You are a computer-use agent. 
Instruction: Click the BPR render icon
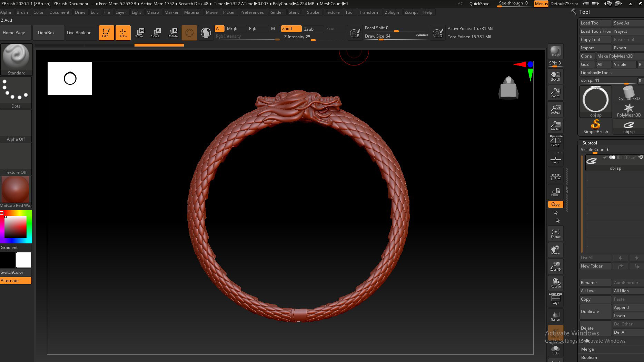[555, 51]
